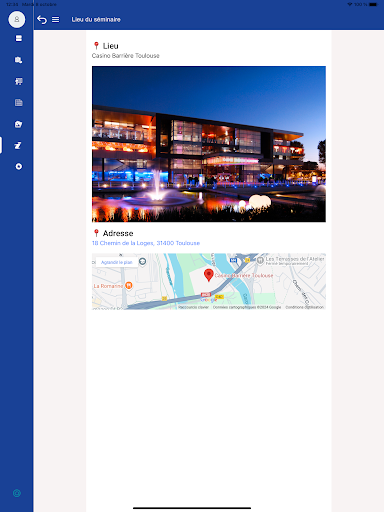The image size is (384, 512).
Task: Click the 'Casino Barrière Toulouse' venue name text
Action: (126, 56)
